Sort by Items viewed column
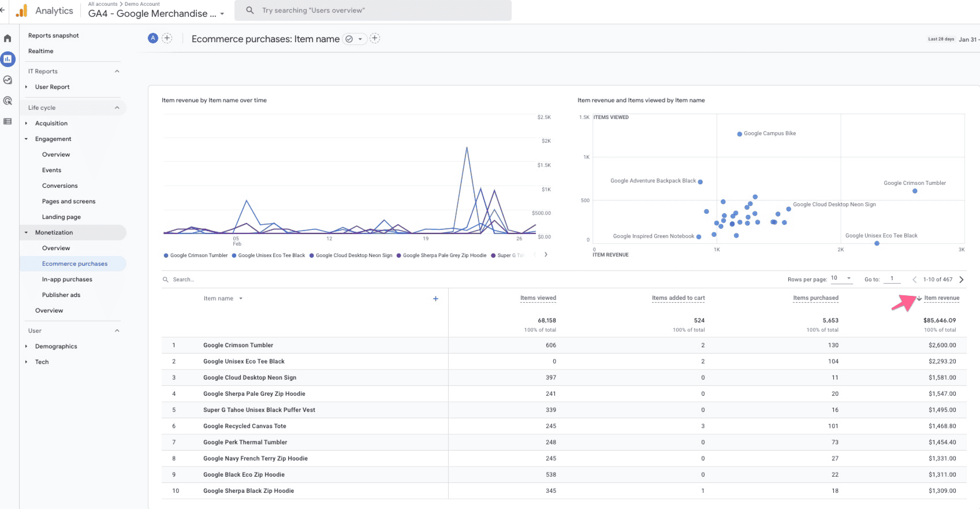The width and height of the screenshot is (980, 509). [538, 298]
